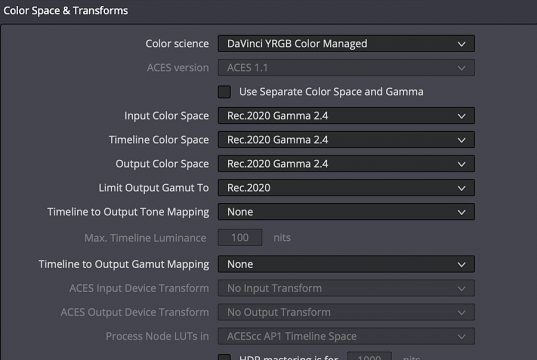Open Timeline to Output Gamut Mapping dropdown
Screen dimensions: 537x360
pyautogui.click(x=346, y=264)
